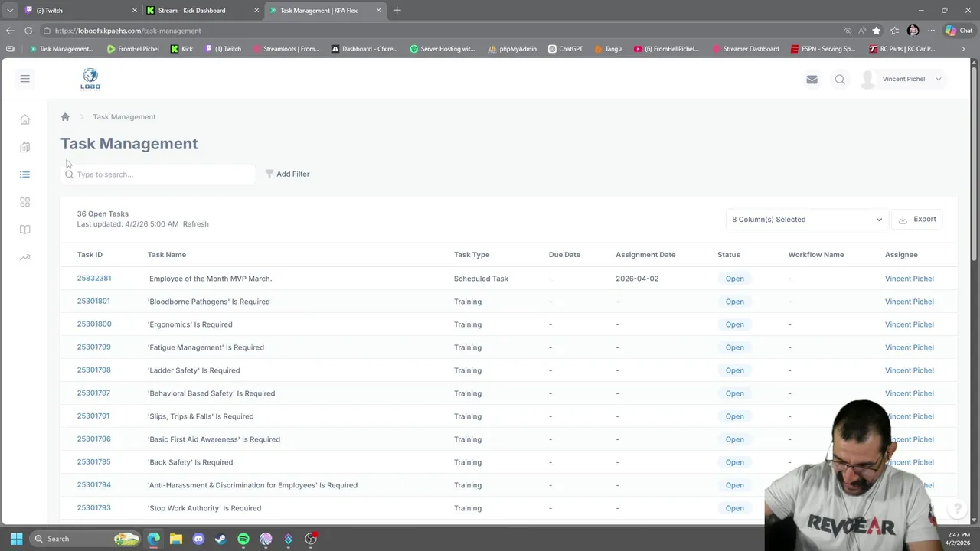The height and width of the screenshot is (551, 980).
Task: Click the Refresh link under open tasks
Action: pos(195,224)
